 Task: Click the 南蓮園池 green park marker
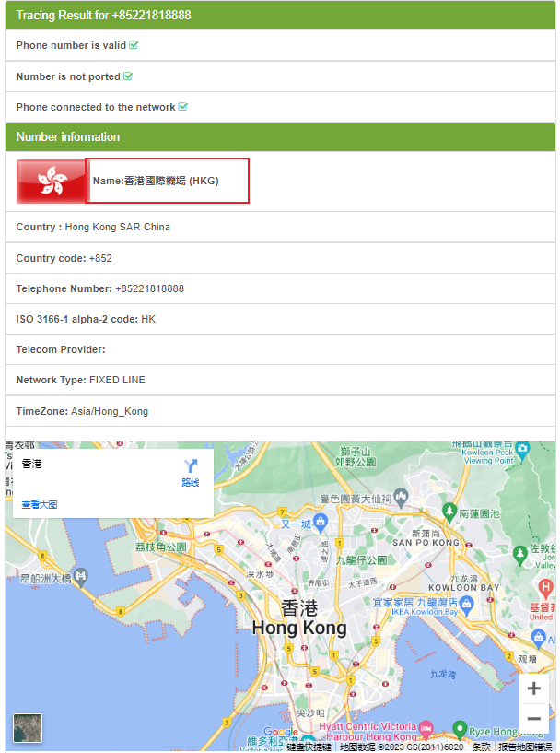tap(449, 510)
